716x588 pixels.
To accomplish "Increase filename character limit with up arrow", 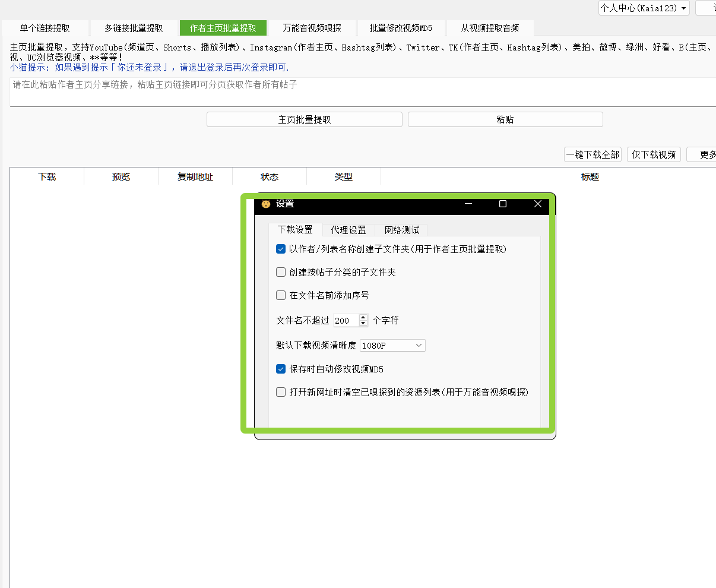I will pos(363,317).
